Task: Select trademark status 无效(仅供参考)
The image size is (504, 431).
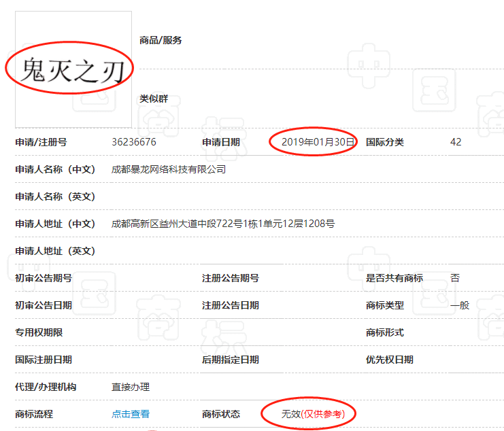Action: pos(313,414)
